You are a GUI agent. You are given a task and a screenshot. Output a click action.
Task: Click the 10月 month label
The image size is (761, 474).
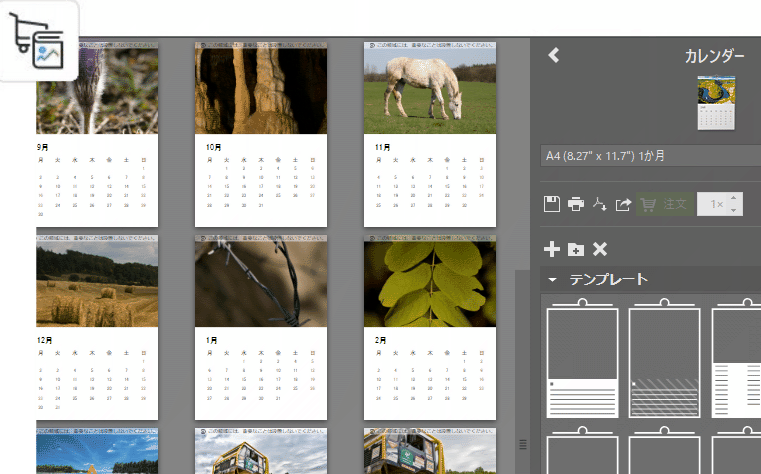click(213, 147)
